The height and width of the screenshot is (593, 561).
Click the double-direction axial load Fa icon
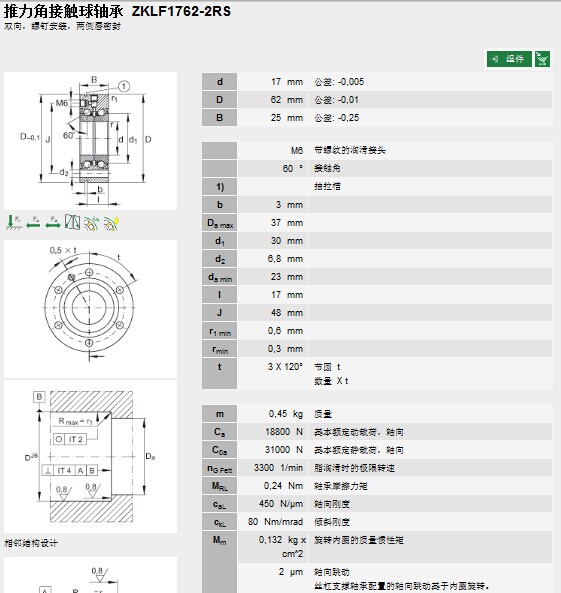53,222
